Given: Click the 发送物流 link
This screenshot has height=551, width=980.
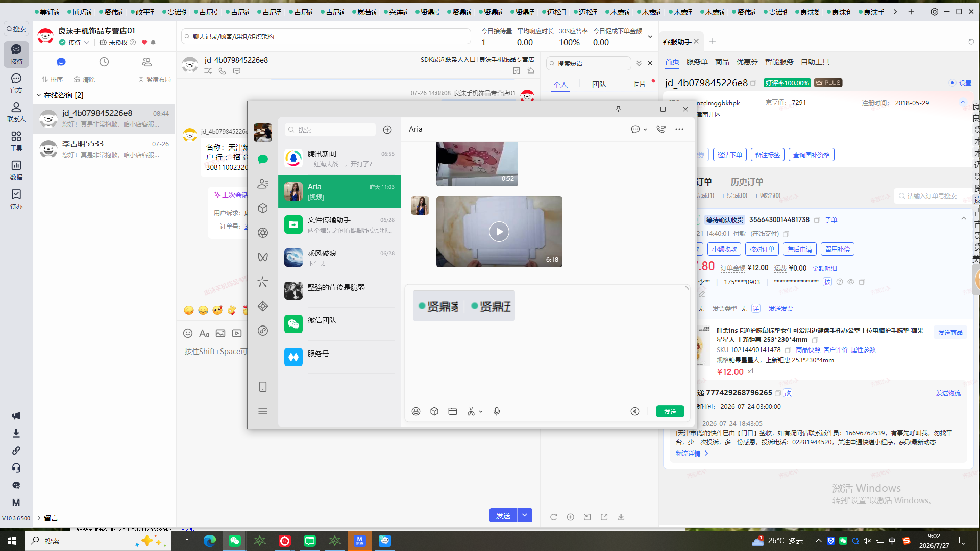Looking at the screenshot, I should [948, 393].
